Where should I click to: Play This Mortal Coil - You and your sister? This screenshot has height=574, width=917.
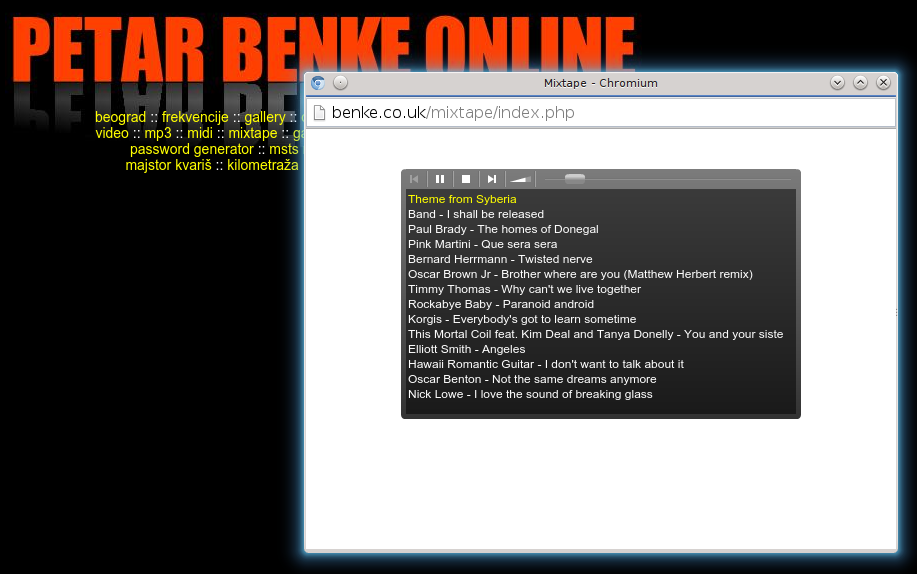595,334
